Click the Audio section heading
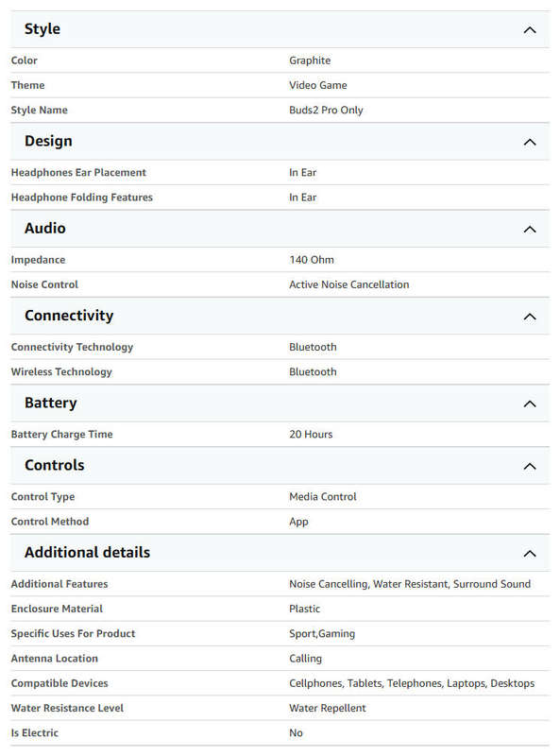Image resolution: width=560 pixels, height=756 pixels. [44, 228]
